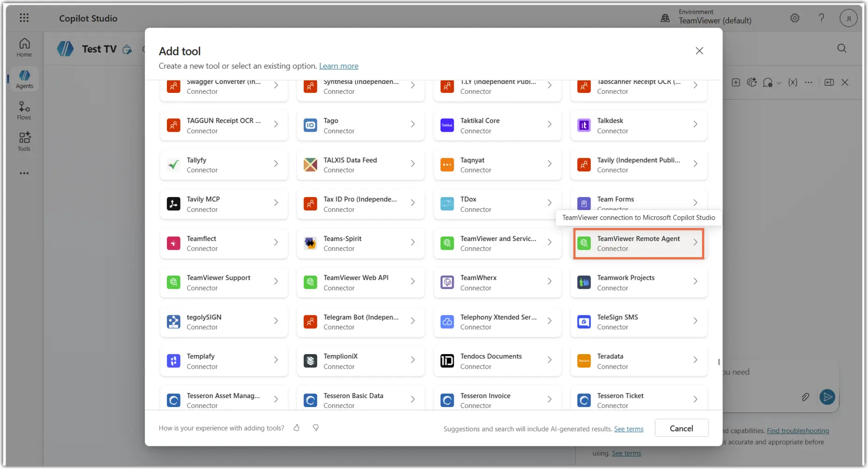Click the TemplioniX connector icon
The image size is (868, 469).
[x=310, y=361]
